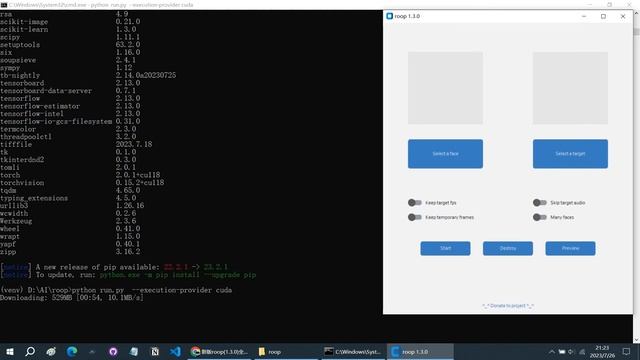Screen dimensions: 640x360
Task: Click the Select a face button
Action: (445, 154)
